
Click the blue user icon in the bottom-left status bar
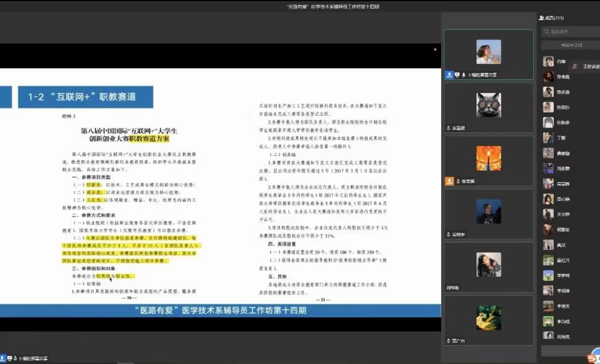click(3, 358)
